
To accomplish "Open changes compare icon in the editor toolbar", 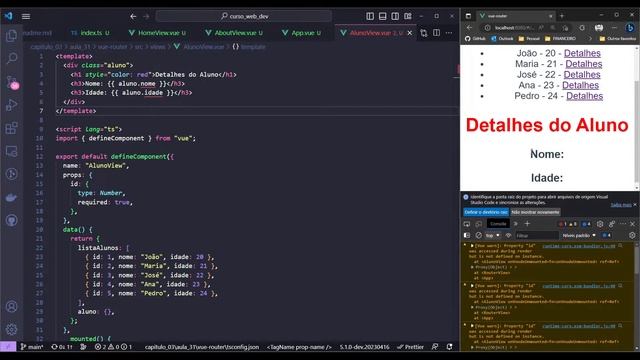I will tap(424, 33).
